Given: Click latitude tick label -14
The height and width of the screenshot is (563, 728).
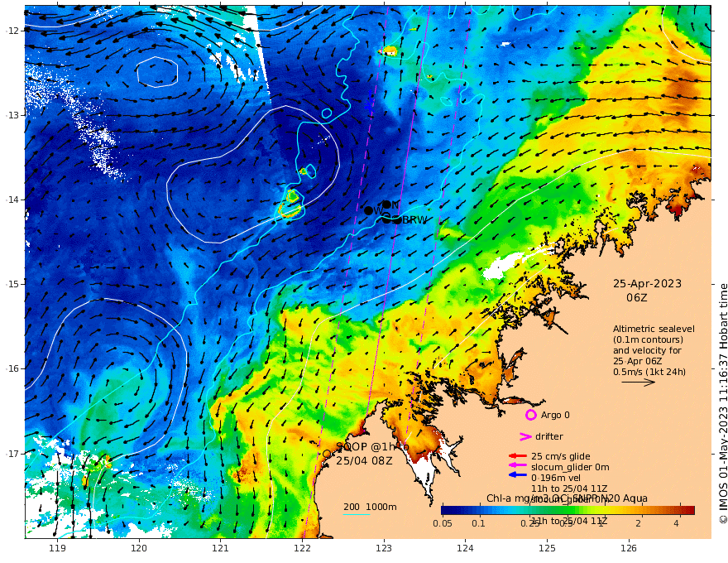Looking at the screenshot, I should 13,200.
